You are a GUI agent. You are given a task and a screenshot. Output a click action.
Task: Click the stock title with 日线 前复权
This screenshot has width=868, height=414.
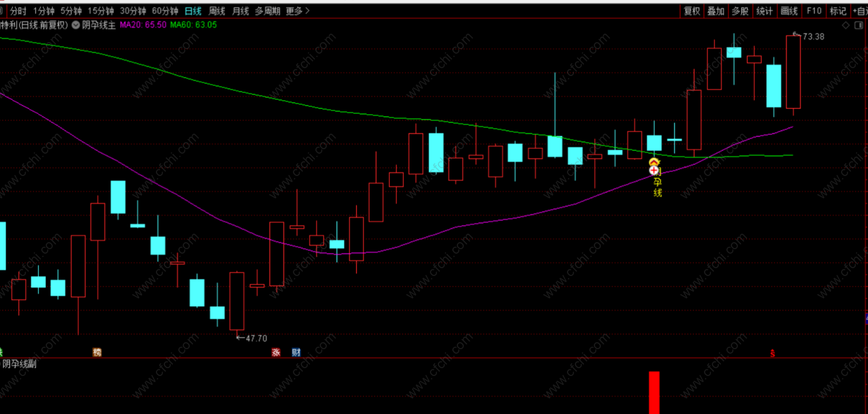(x=35, y=25)
